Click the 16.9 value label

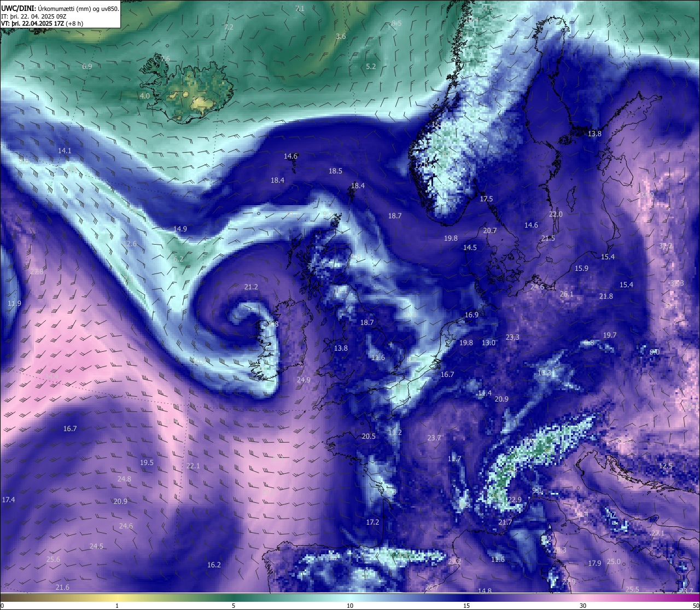pyautogui.click(x=471, y=315)
